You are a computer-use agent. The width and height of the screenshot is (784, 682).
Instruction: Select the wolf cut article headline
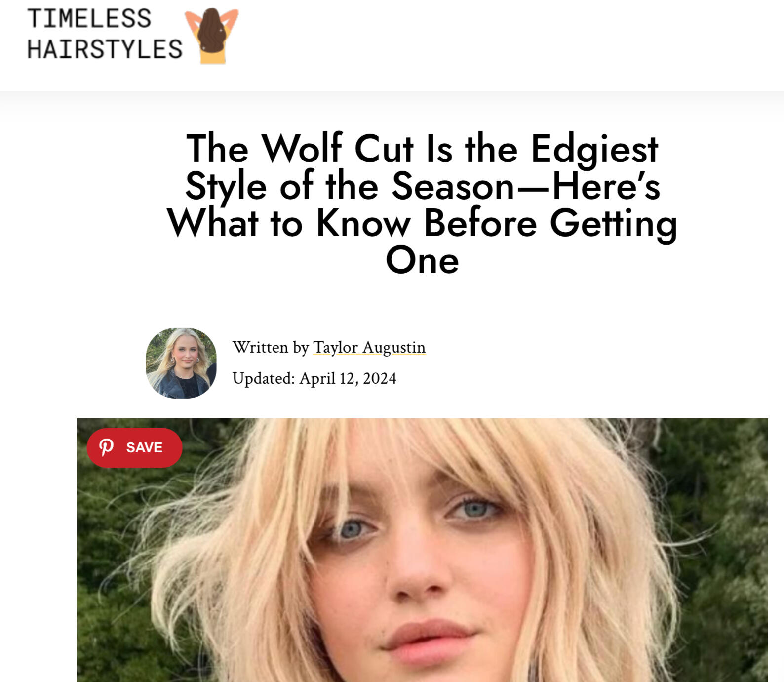pos(422,203)
